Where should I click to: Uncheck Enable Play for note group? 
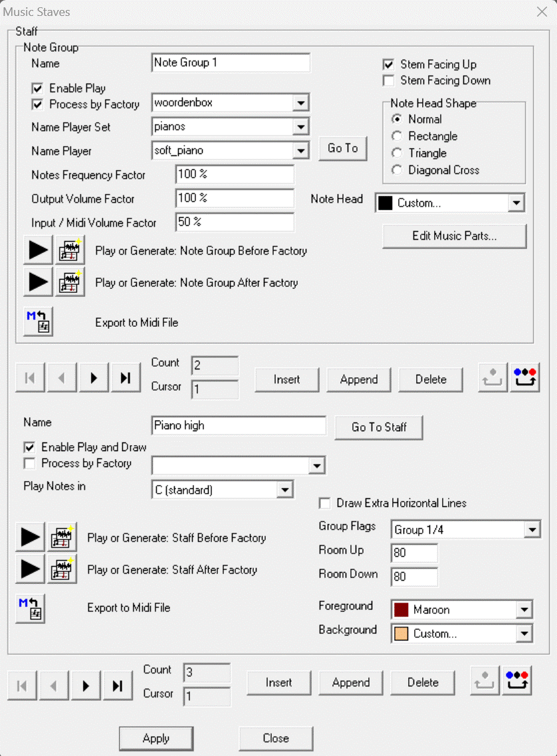coord(38,88)
